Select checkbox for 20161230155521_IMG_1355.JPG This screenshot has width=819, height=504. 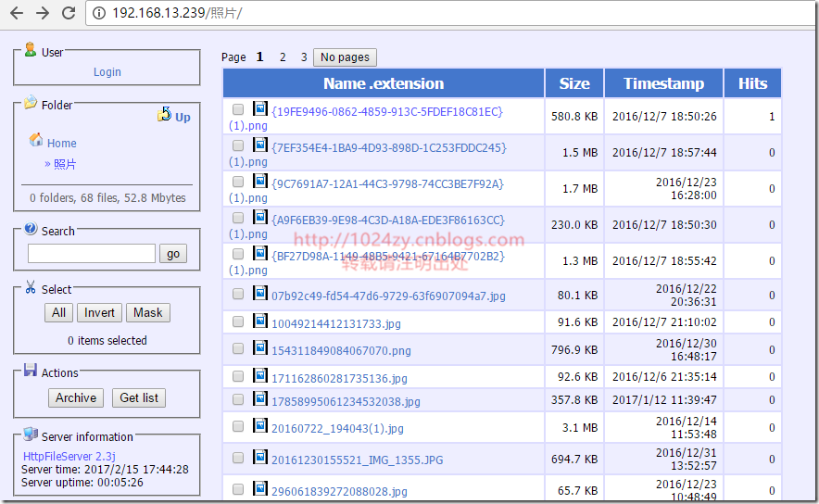(x=238, y=458)
